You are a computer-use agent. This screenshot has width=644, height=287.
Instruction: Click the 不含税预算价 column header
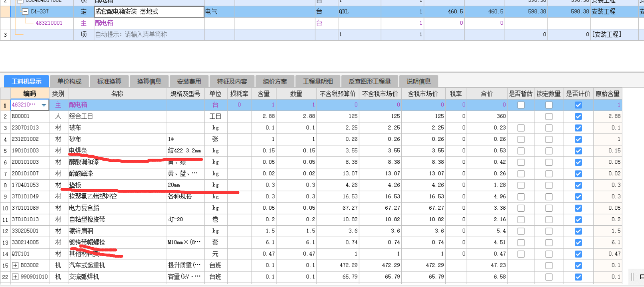[x=337, y=94]
